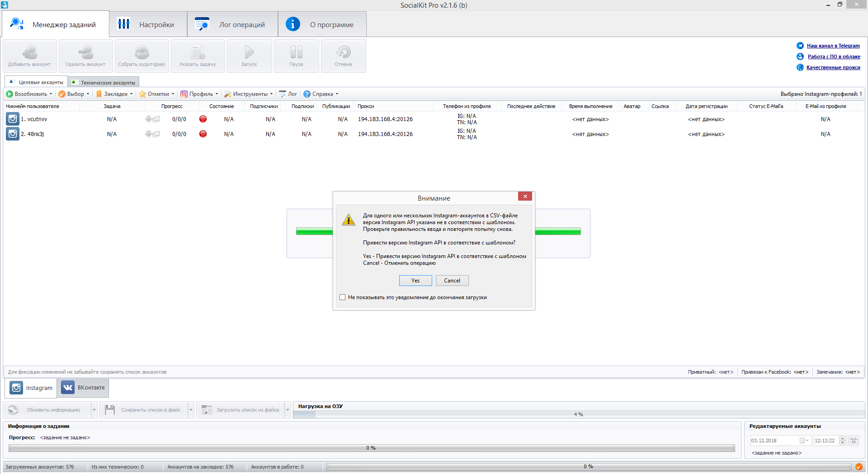Switch to the Настройки tab
This screenshot has width=868, height=474.
[148, 24]
